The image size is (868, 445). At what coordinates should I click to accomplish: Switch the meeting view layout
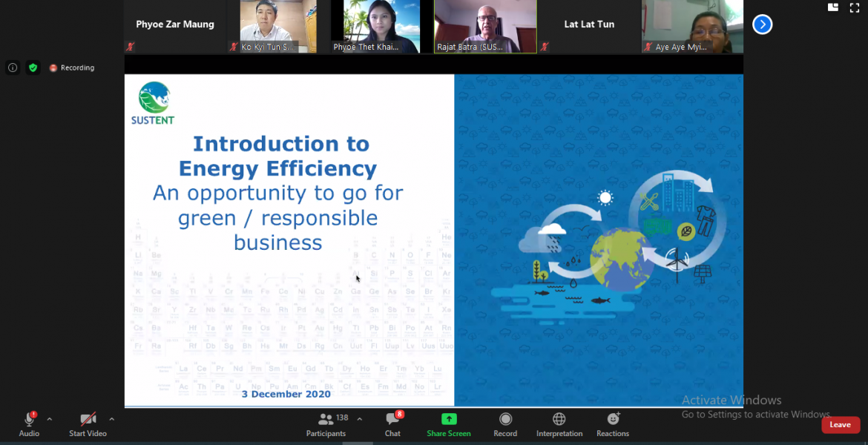click(x=833, y=7)
